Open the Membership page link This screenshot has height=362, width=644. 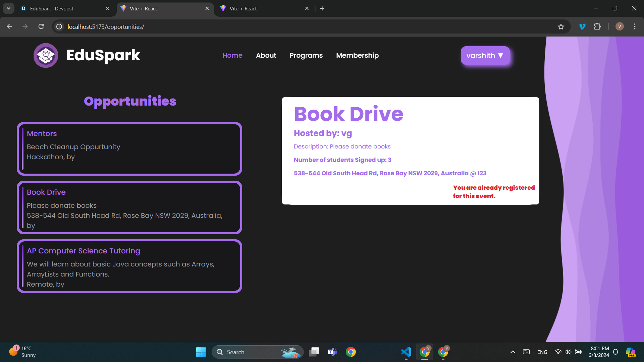click(357, 55)
